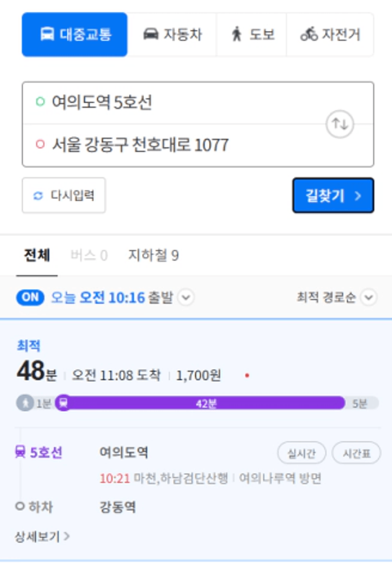The height and width of the screenshot is (563, 392).
Task: Expand the departure time 10:16 dropdown arrow
Action: [x=186, y=297]
